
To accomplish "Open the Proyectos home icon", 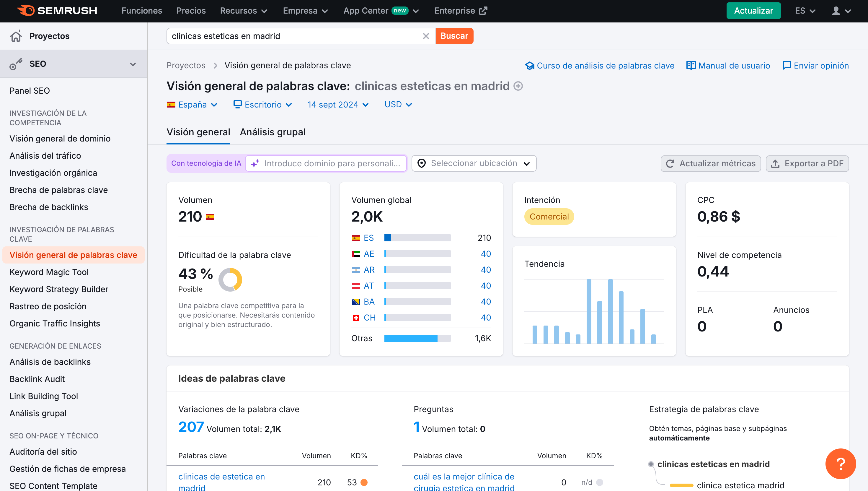I will click(16, 36).
